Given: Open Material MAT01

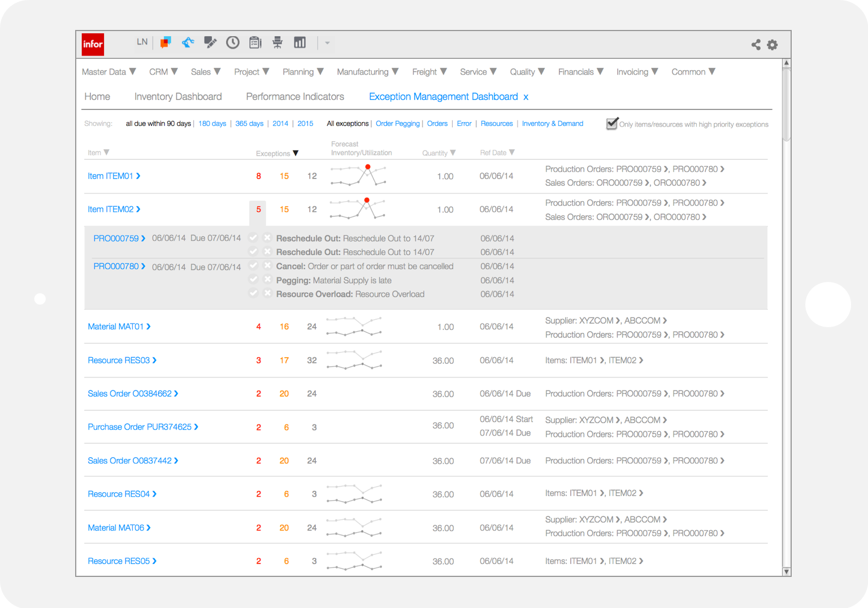Looking at the screenshot, I should tap(119, 327).
